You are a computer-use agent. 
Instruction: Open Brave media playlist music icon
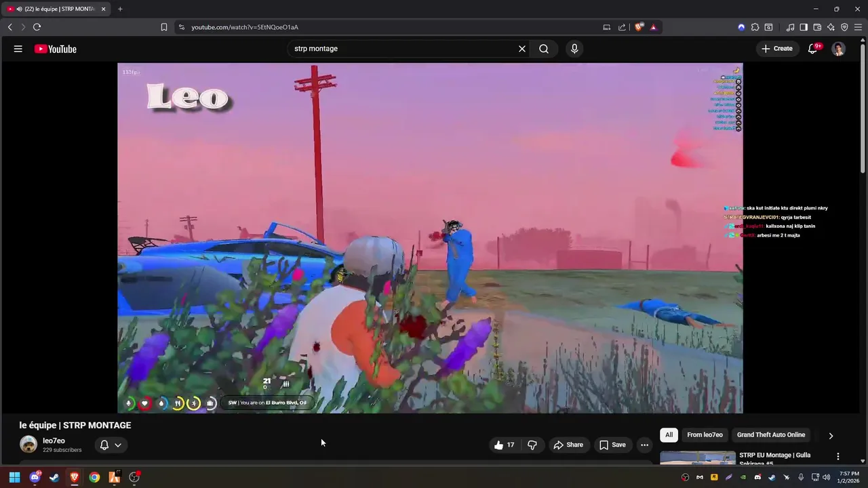tap(790, 27)
